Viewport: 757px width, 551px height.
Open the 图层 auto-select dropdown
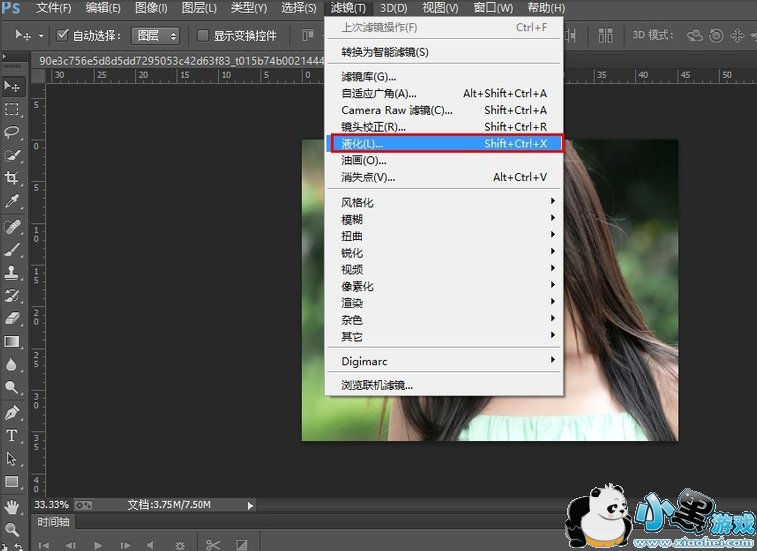(x=156, y=36)
